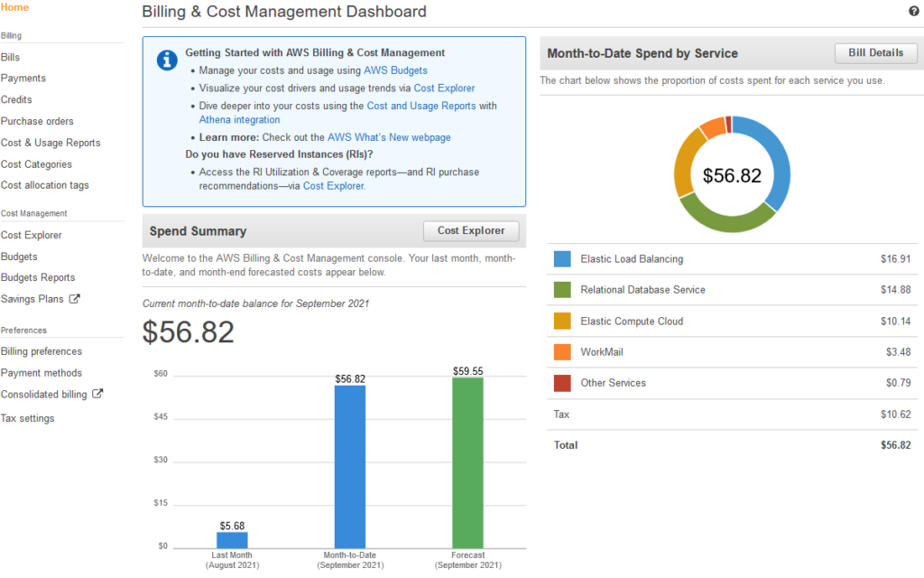The height and width of the screenshot is (578, 924).
Task: Follow the AWS What's New webpage link
Action: pyautogui.click(x=389, y=137)
